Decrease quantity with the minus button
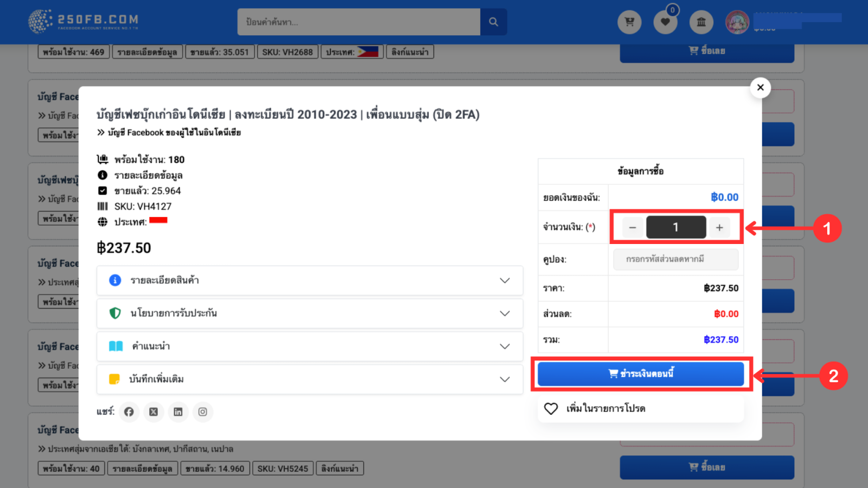 point(633,227)
